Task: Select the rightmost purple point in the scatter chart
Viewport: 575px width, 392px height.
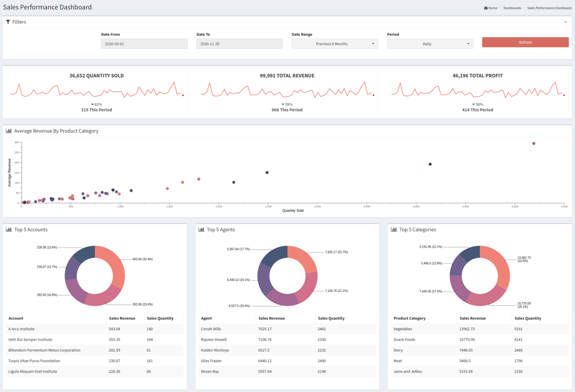Action: pos(533,143)
